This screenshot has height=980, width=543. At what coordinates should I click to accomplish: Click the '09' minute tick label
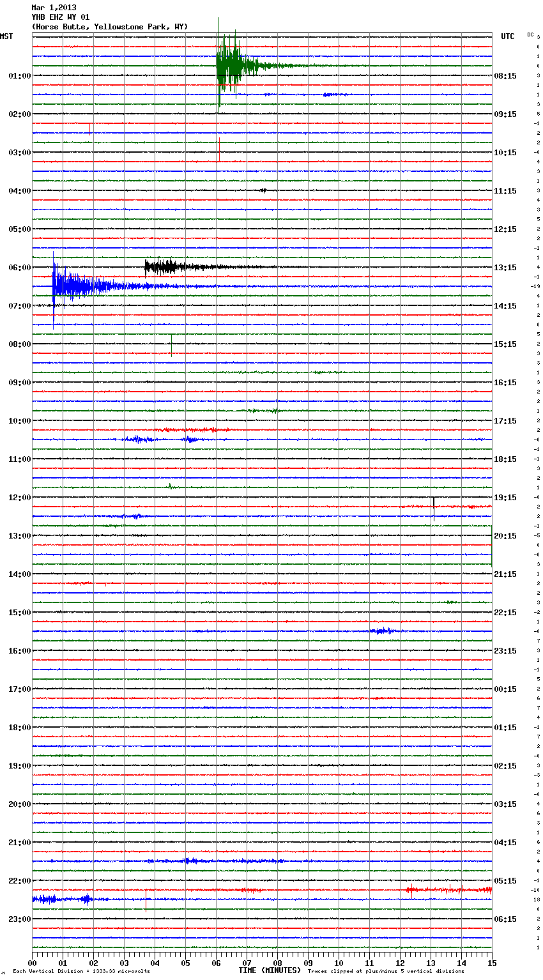click(x=308, y=963)
